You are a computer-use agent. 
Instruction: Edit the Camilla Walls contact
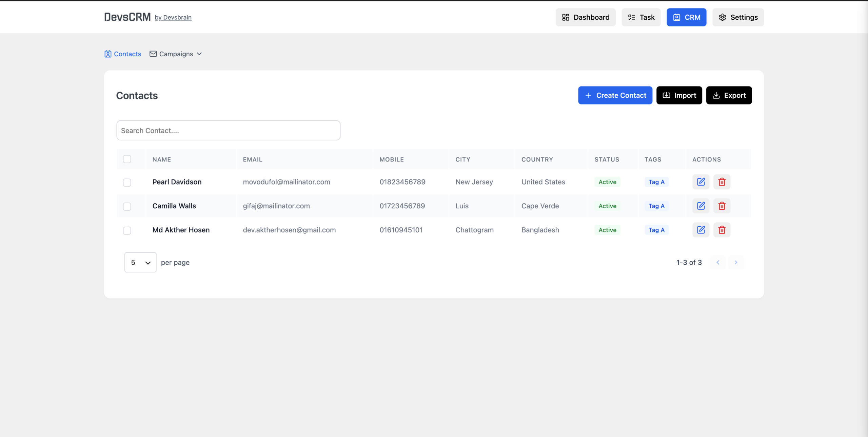[701, 206]
